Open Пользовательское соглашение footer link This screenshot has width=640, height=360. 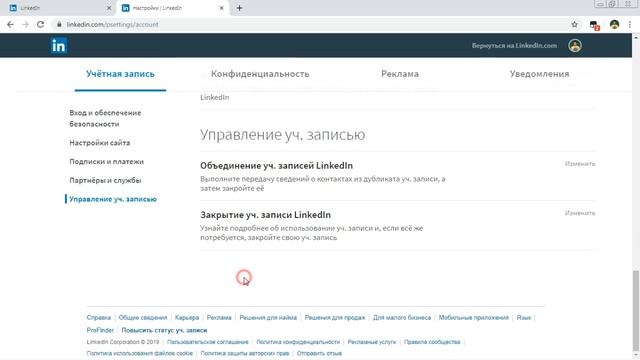coord(208,342)
